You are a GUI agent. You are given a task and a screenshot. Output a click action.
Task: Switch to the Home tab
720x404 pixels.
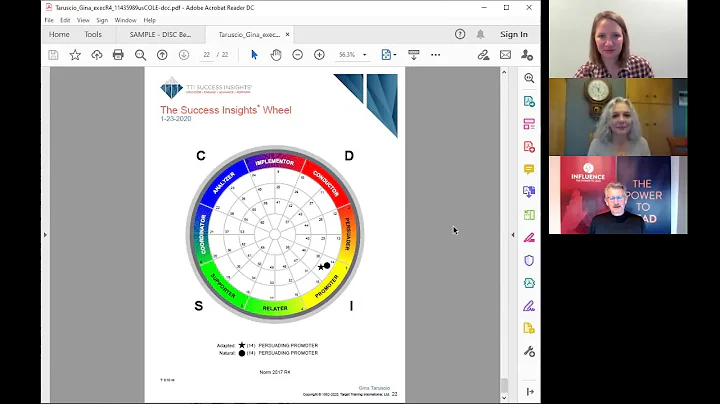click(x=59, y=34)
